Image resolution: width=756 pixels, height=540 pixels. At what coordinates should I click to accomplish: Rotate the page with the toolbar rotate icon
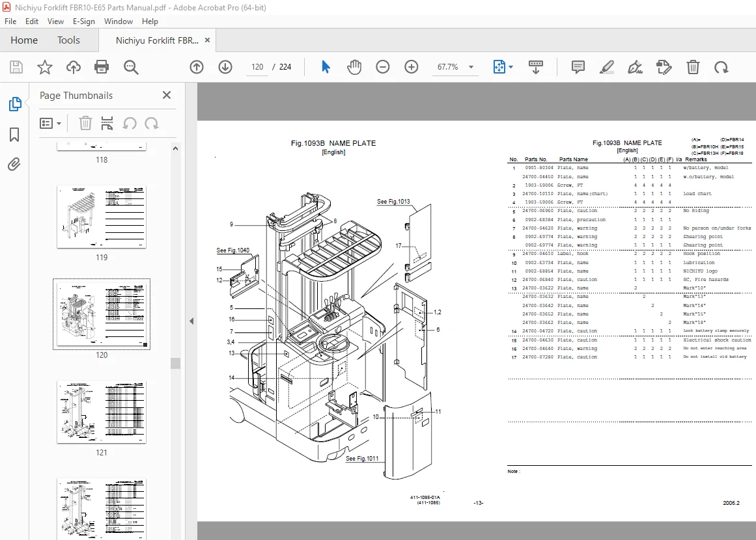[721, 67]
